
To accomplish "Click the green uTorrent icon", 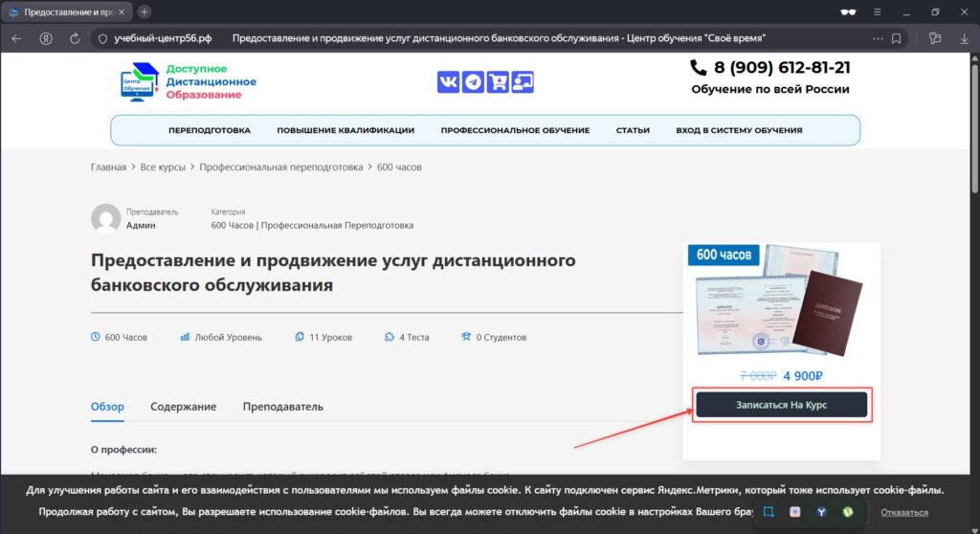I will [848, 511].
